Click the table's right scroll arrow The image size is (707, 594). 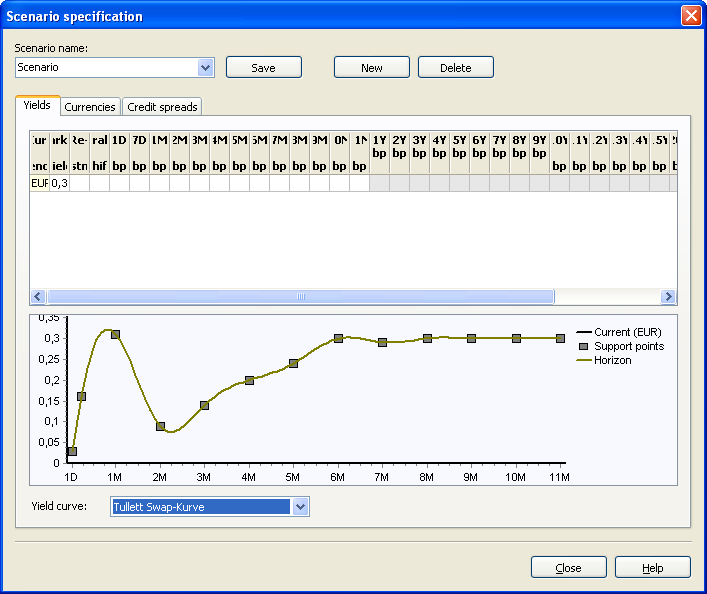pos(669,297)
